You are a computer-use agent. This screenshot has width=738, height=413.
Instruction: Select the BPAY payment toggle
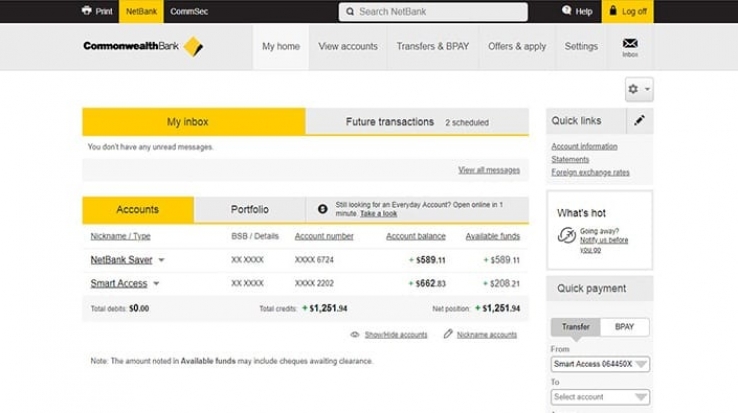click(x=625, y=327)
